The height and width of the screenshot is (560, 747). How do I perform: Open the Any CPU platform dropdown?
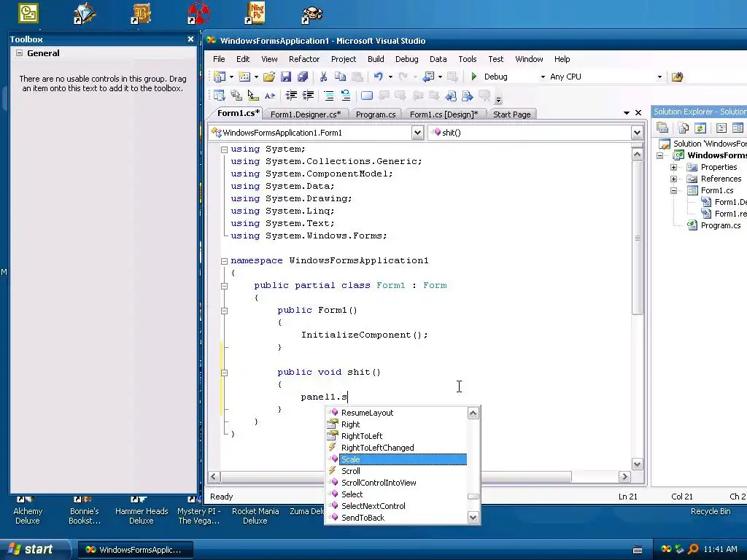(x=659, y=77)
